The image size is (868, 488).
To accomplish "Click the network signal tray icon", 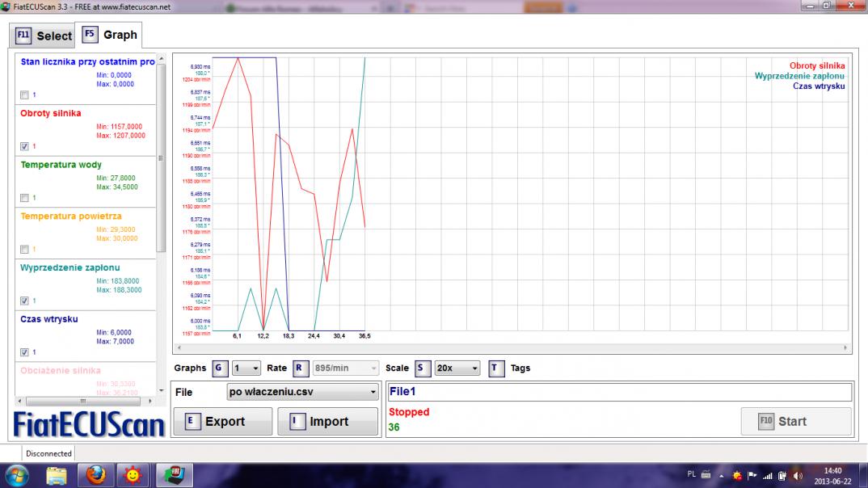I will pyautogui.click(x=767, y=476).
